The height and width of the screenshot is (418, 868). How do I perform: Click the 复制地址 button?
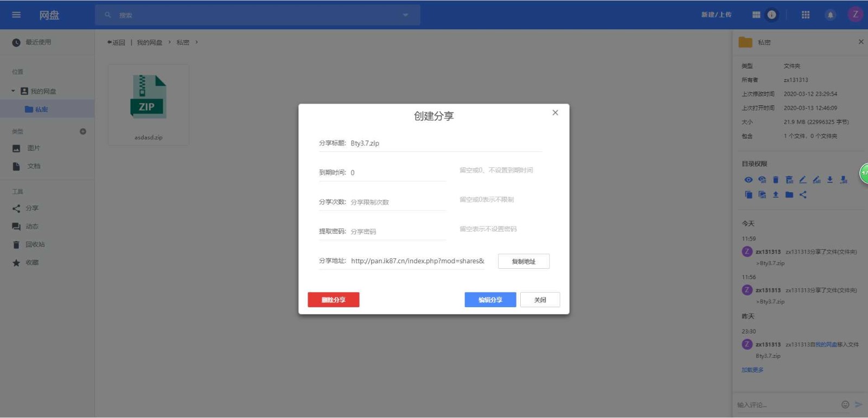click(524, 262)
